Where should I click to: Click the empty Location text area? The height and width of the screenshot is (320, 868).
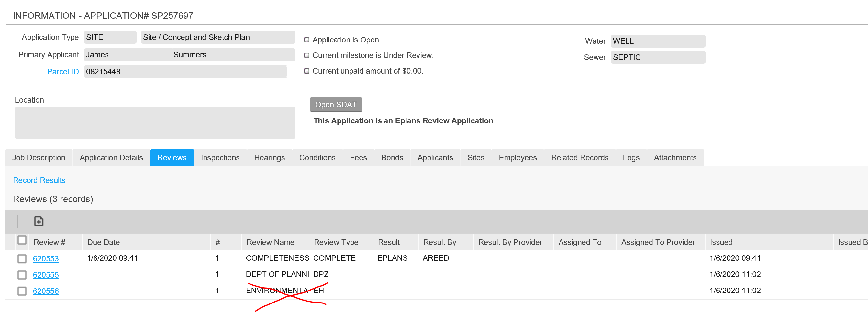click(155, 123)
